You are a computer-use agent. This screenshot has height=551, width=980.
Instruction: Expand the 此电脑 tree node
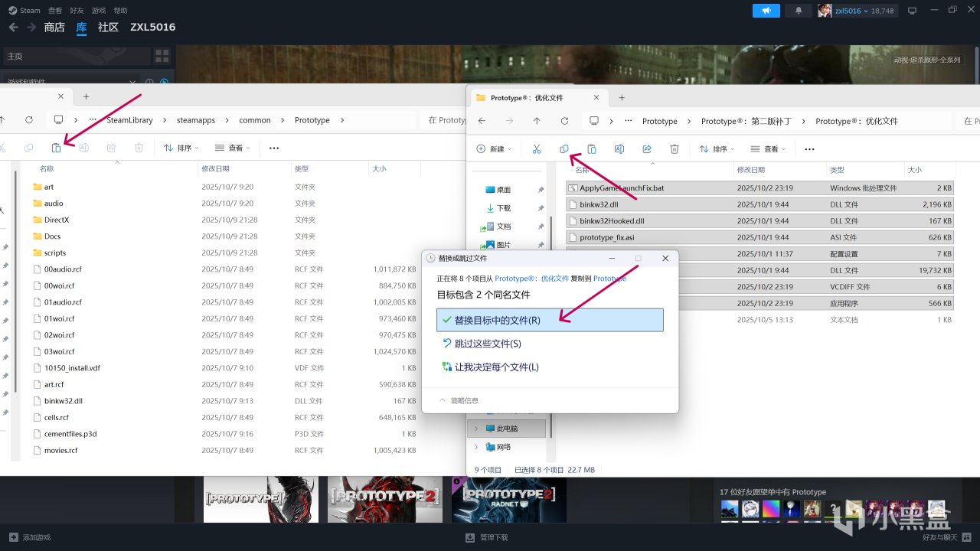[x=476, y=429]
